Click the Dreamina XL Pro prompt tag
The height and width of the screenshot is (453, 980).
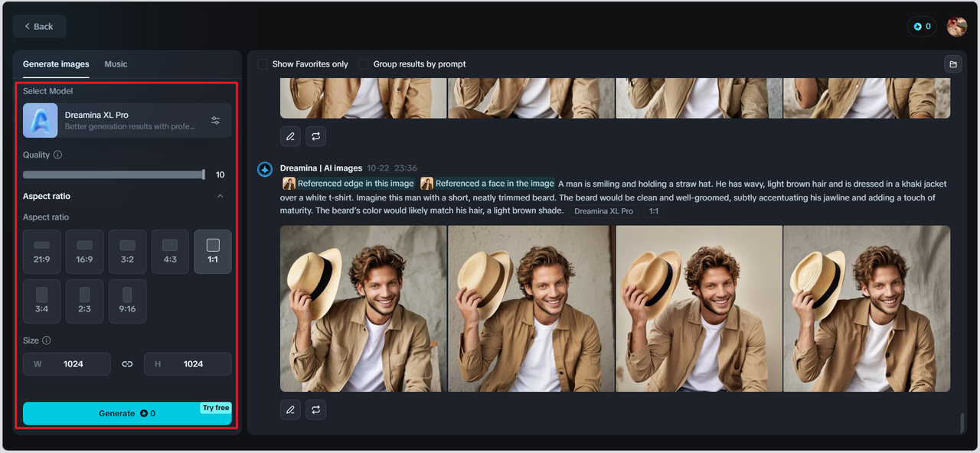[603, 211]
